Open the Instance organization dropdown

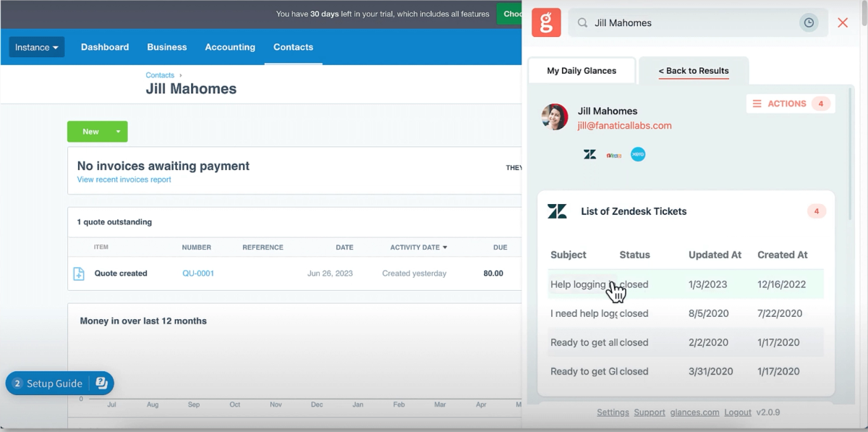point(37,47)
